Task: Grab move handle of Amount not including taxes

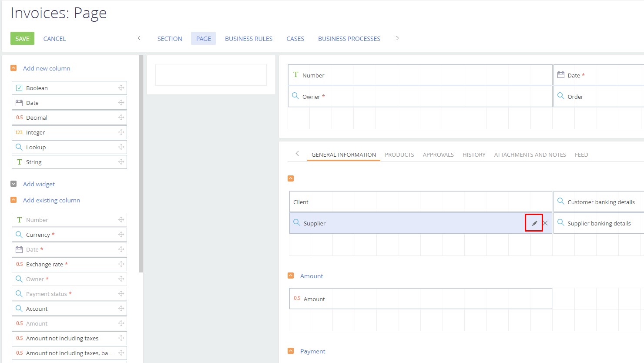Action: tap(121, 338)
